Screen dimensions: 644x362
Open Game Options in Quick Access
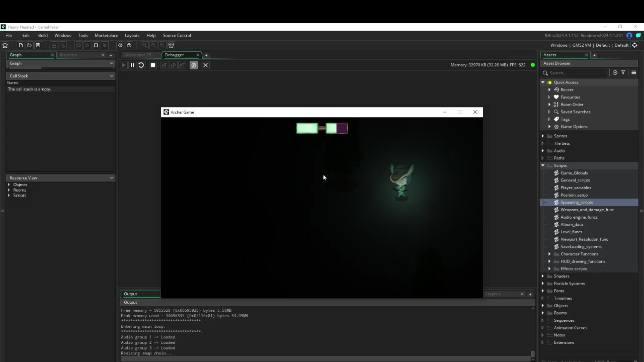(x=574, y=127)
